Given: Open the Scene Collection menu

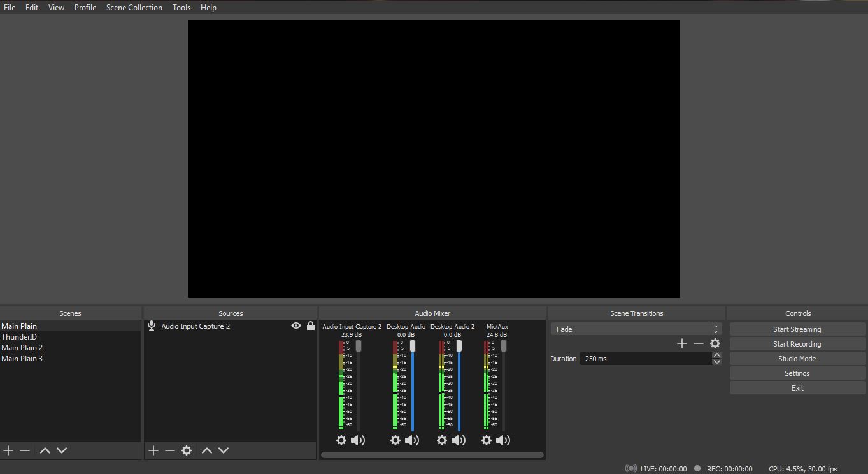Looking at the screenshot, I should click(134, 7).
